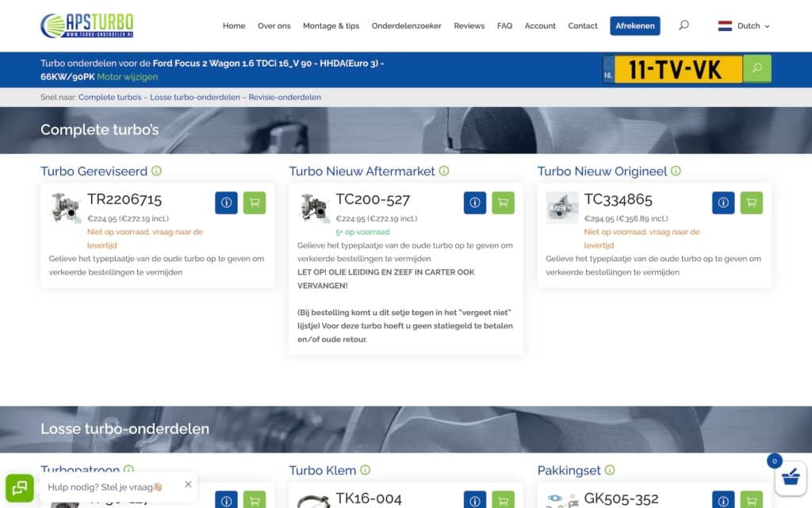This screenshot has width=812, height=508.
Task: Open info tooltip beside Turbo Nieuw Origineel
Action: coord(676,171)
